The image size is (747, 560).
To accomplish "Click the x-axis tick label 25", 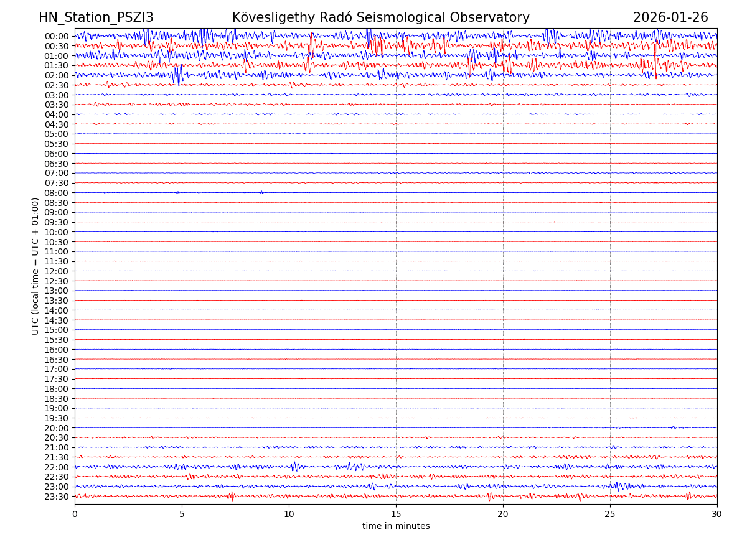I will 610,515.
